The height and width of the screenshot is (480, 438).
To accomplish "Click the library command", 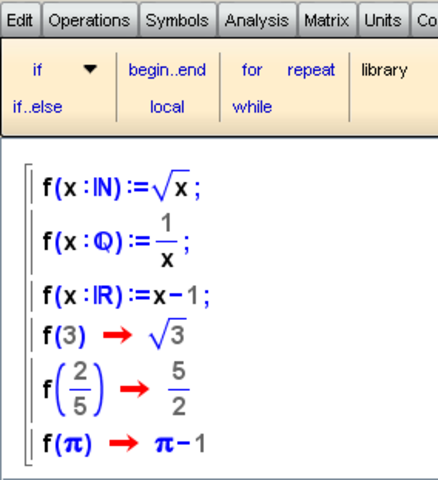I will (384, 70).
